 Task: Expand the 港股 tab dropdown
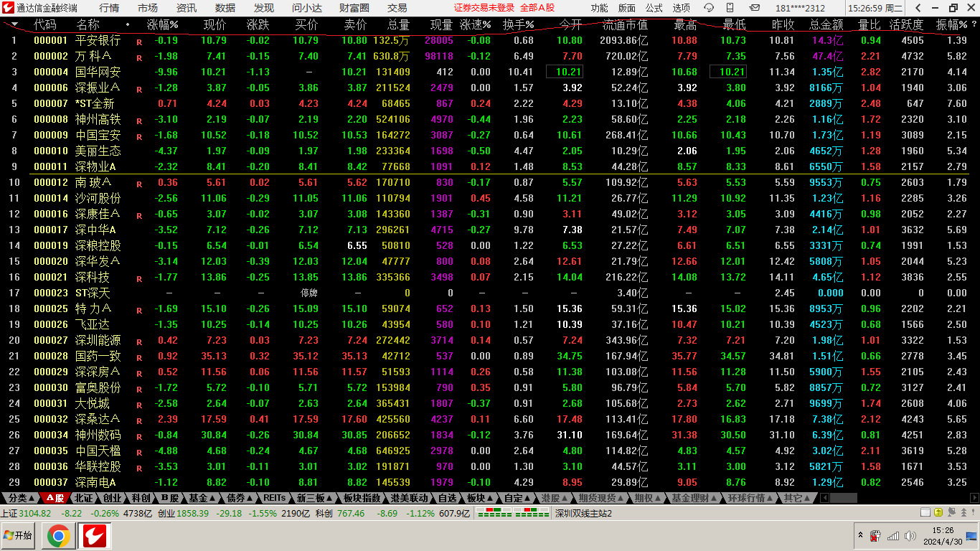[556, 498]
